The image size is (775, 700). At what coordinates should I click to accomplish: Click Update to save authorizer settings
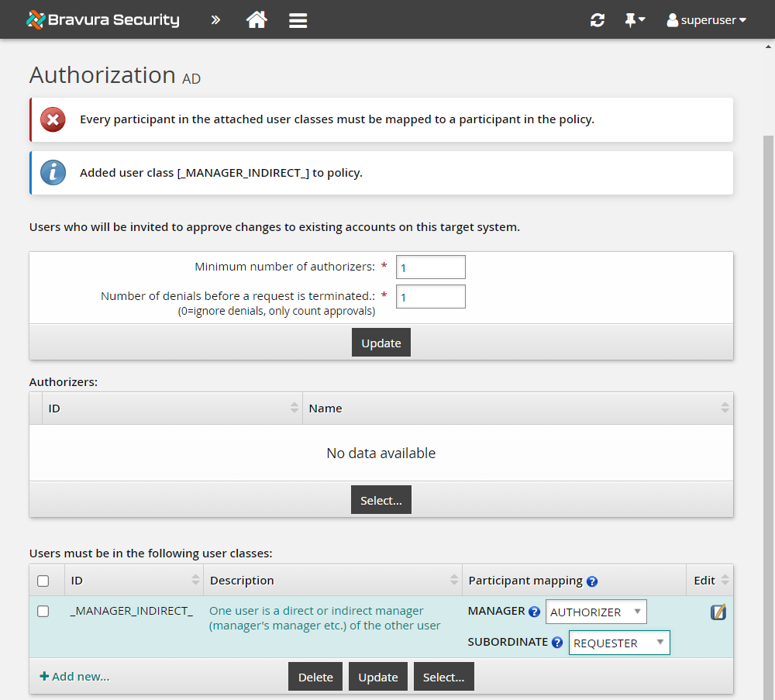pyautogui.click(x=381, y=342)
